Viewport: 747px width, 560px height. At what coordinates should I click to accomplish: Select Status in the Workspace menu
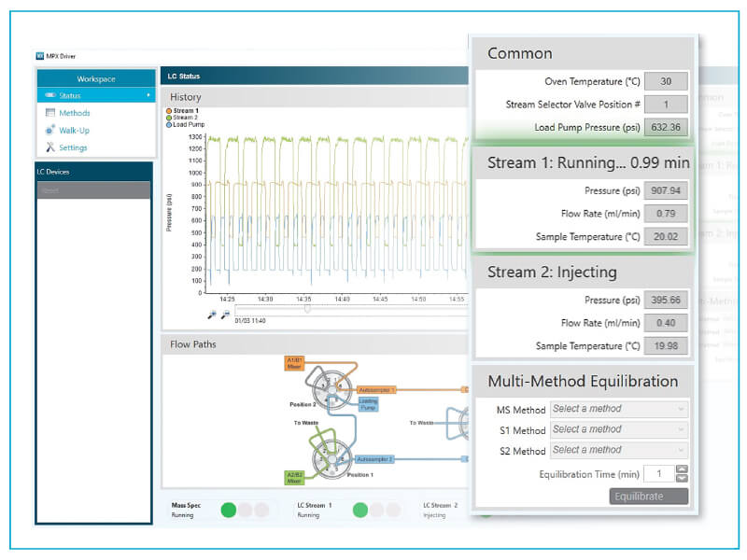pos(70,95)
